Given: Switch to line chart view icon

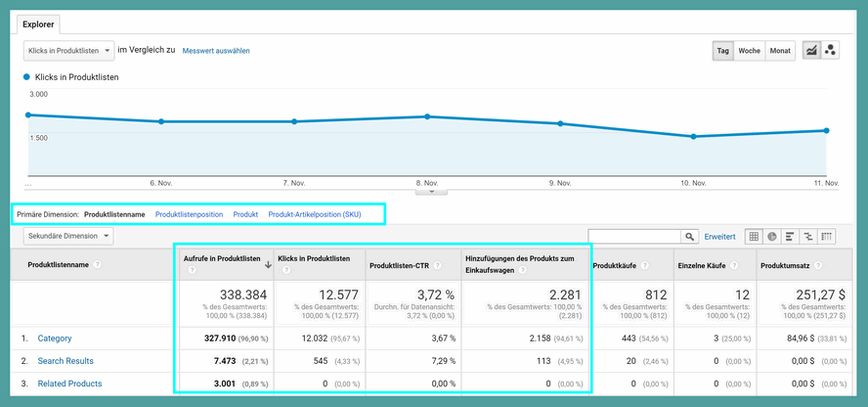Looking at the screenshot, I should coord(811,51).
